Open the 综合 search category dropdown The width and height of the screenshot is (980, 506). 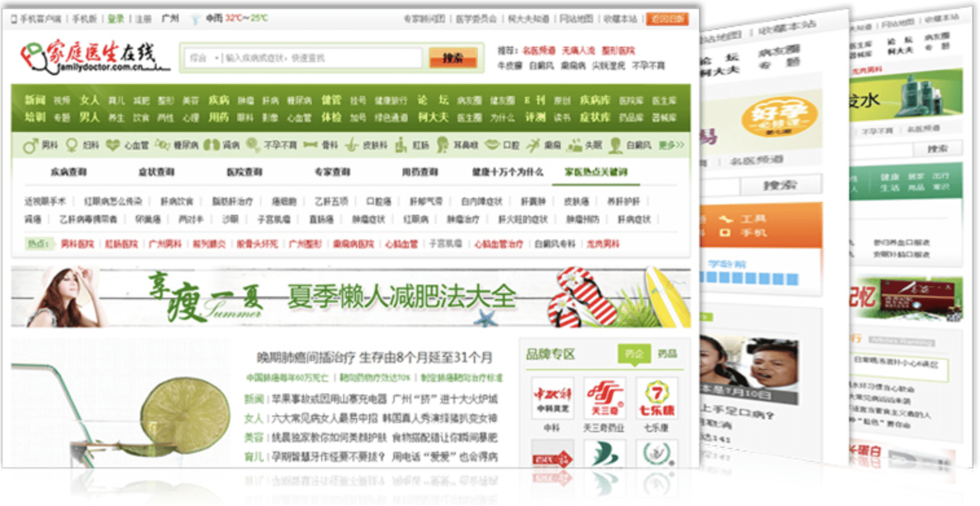coord(204,58)
